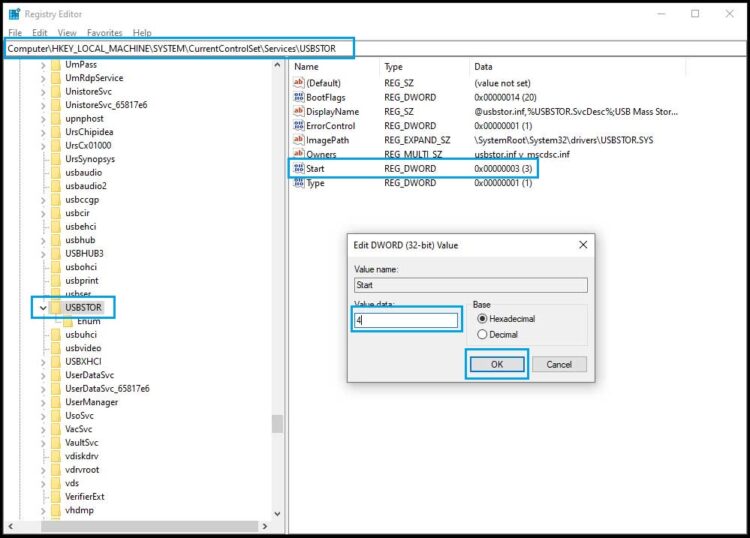The width and height of the screenshot is (750, 538).
Task: Click the upnphost folder icon
Action: [56, 119]
